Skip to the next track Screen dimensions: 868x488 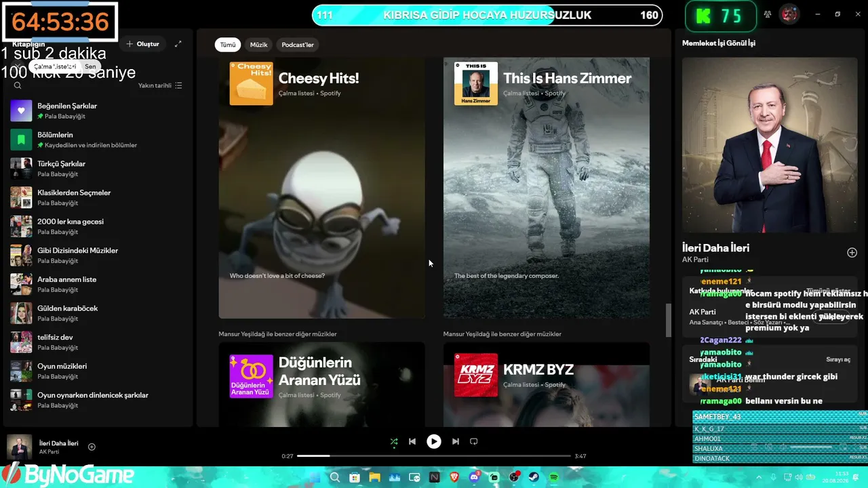tap(456, 441)
